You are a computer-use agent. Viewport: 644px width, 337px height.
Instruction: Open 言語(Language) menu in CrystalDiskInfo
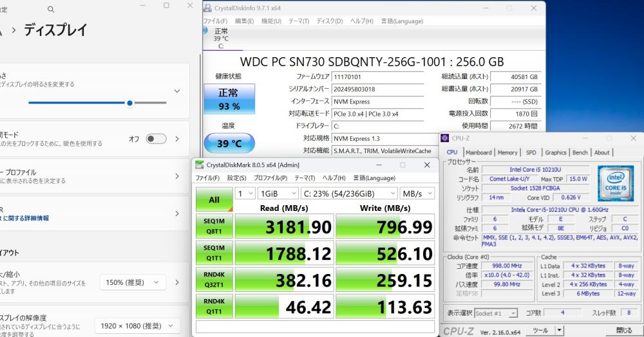click(x=402, y=21)
